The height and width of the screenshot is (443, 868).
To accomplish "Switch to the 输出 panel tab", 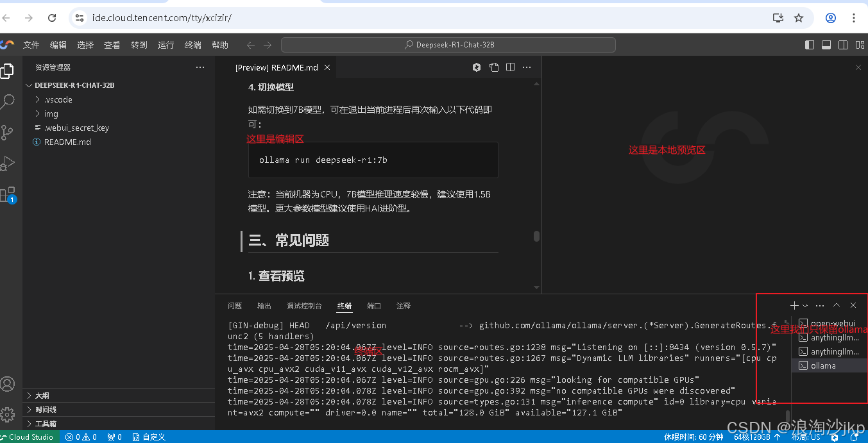I will coord(264,306).
